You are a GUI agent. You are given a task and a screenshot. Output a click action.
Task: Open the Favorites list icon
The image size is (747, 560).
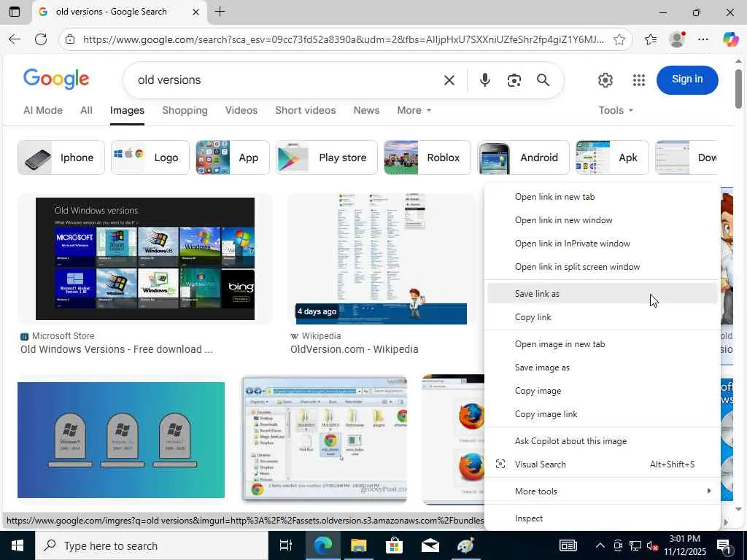point(651,39)
